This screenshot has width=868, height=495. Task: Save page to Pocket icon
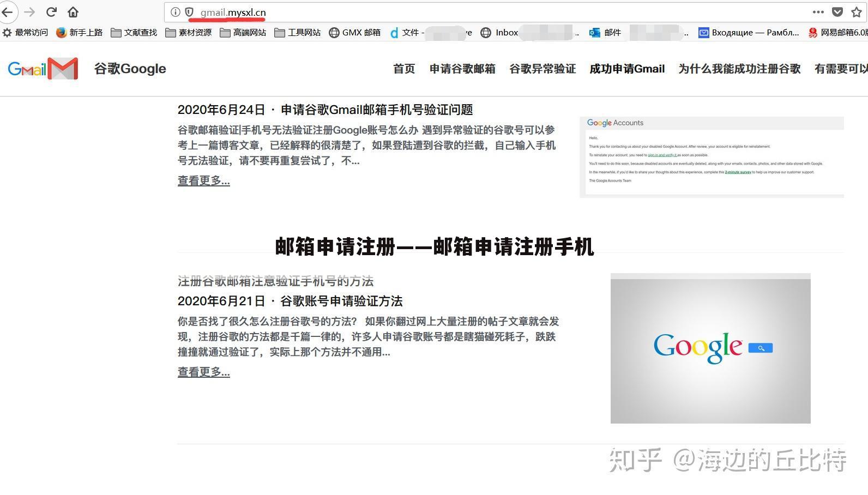(x=837, y=12)
